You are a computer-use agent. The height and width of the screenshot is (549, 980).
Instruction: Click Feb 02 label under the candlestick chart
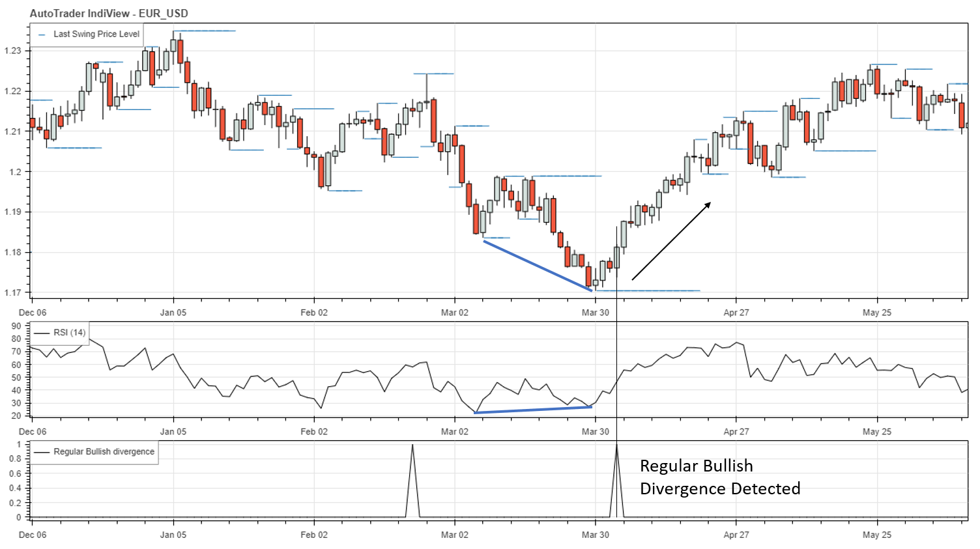(314, 313)
